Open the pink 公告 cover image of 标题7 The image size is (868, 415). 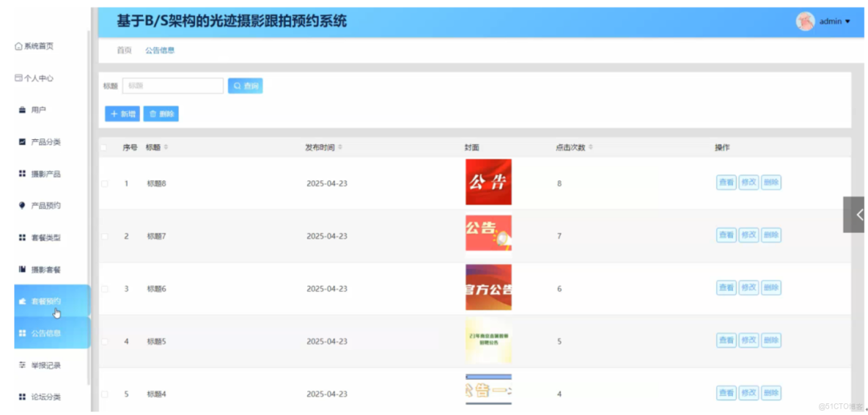click(488, 233)
